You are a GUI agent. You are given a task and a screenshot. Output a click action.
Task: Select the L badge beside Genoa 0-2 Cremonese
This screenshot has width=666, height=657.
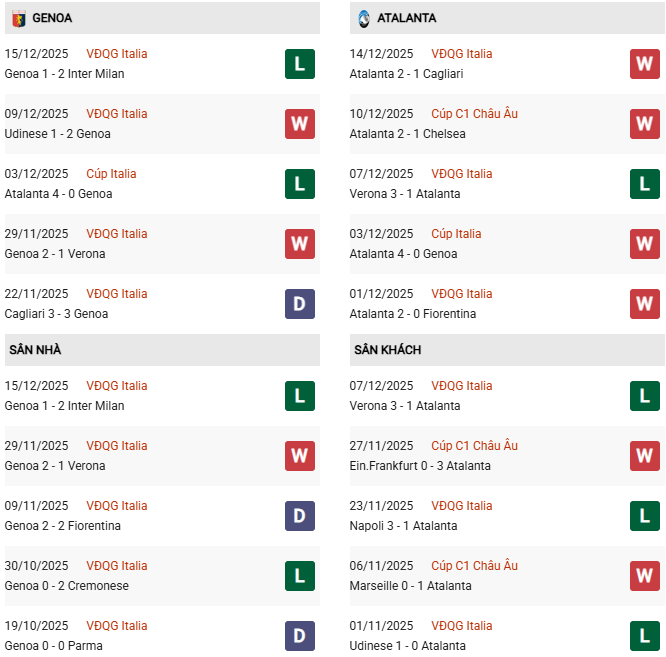300,576
